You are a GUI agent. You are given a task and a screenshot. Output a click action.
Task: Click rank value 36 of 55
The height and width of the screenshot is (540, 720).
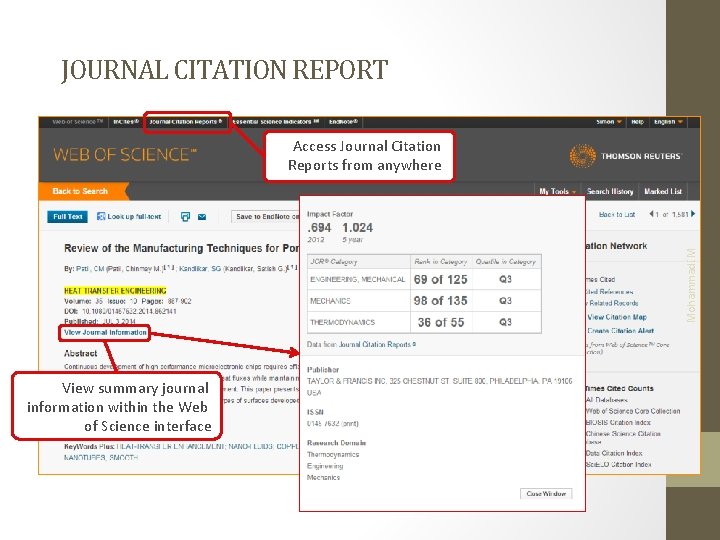pos(441,322)
